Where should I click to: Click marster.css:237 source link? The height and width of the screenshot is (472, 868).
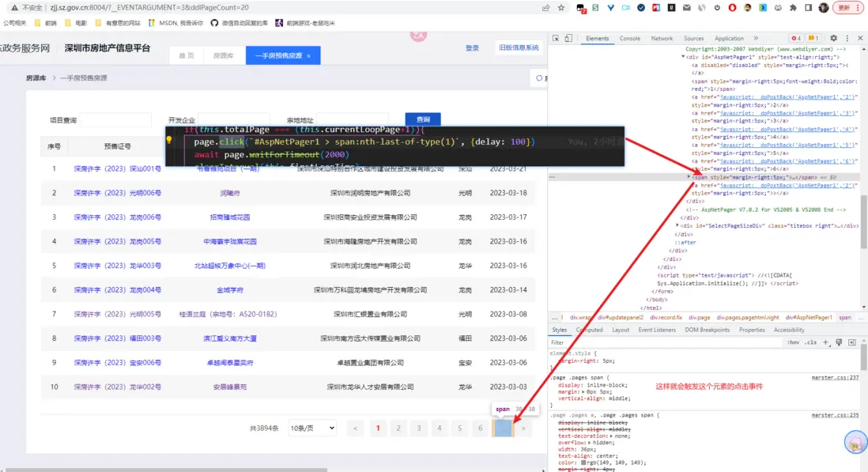(835, 377)
